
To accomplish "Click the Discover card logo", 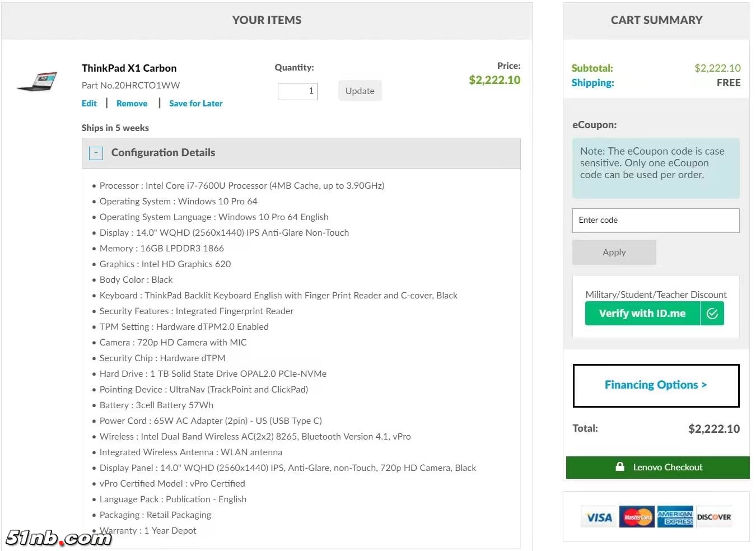I will tap(713, 517).
